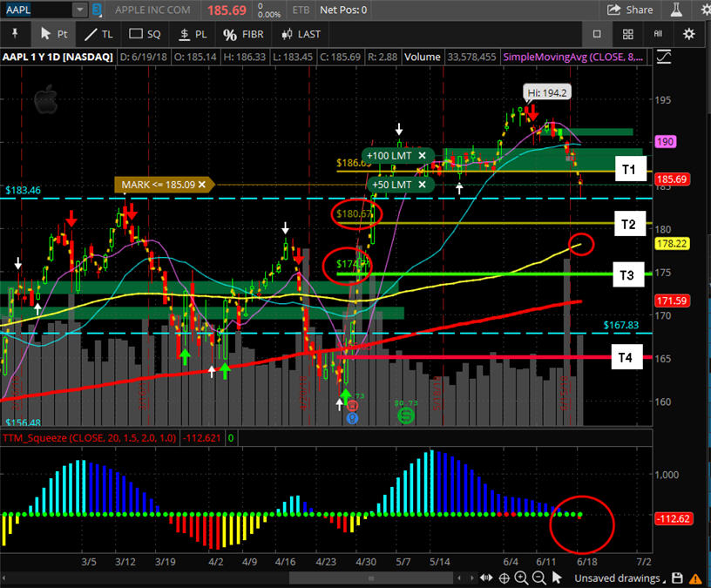Remove the MARK <= 185.09 alert
Image resolution: width=711 pixels, height=588 pixels.
tap(202, 185)
